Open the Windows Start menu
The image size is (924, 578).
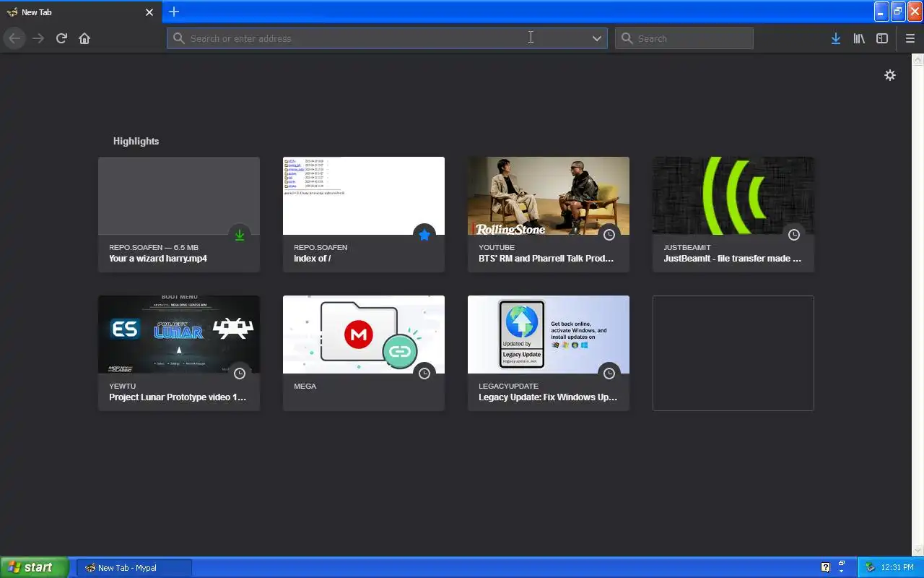coord(35,568)
